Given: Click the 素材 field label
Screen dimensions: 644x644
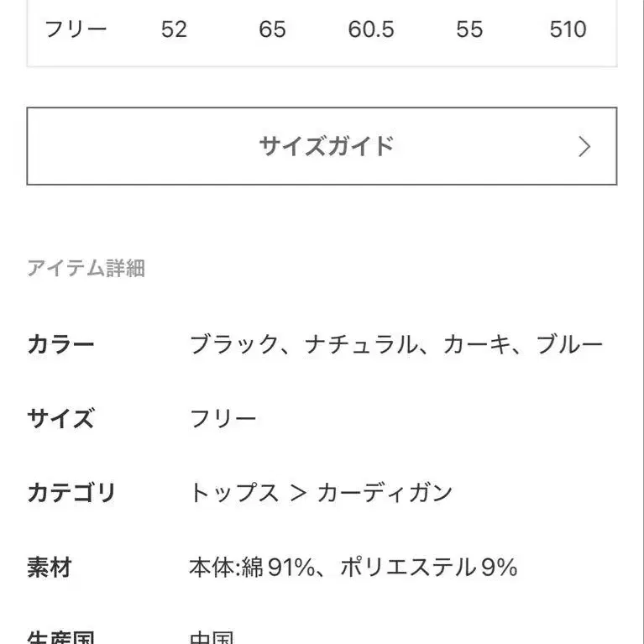Looking at the screenshot, I should coord(50,568).
